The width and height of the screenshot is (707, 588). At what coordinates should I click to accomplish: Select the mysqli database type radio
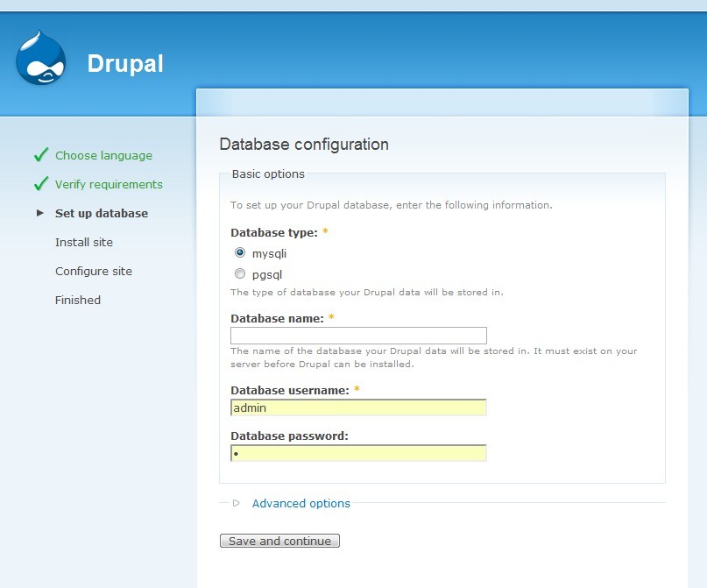[240, 252]
